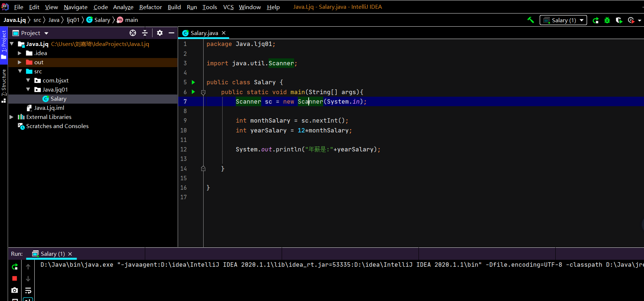The width and height of the screenshot is (644, 301).
Task: Click the import java.util.Scanner line
Action: pos(252,63)
